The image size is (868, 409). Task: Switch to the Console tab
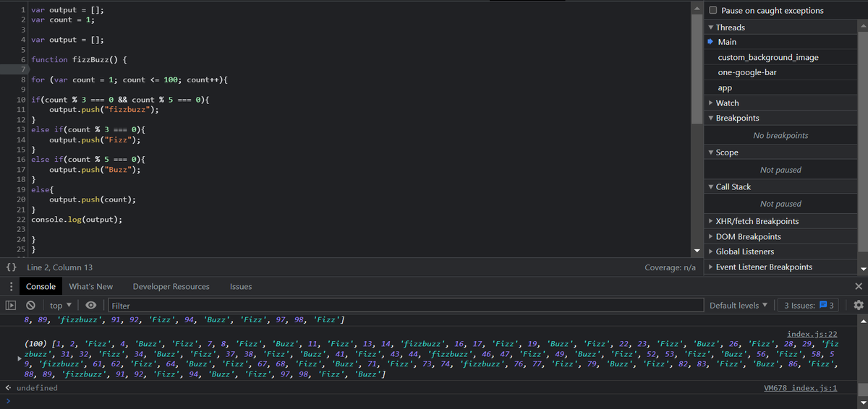pos(41,287)
